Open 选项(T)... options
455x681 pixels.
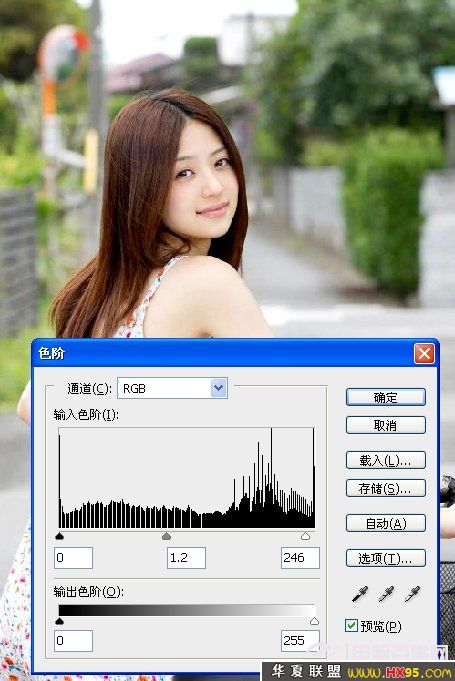386,558
